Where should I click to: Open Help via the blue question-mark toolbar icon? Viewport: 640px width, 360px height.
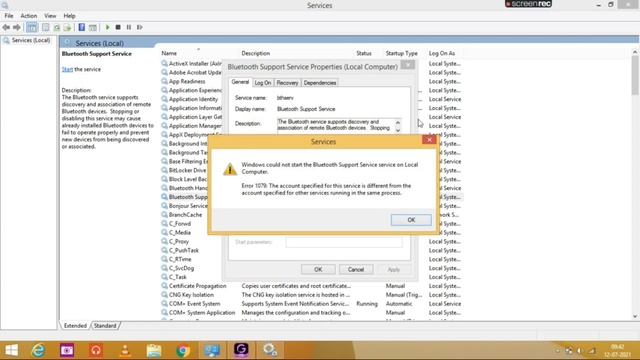pyautogui.click(x=82, y=27)
